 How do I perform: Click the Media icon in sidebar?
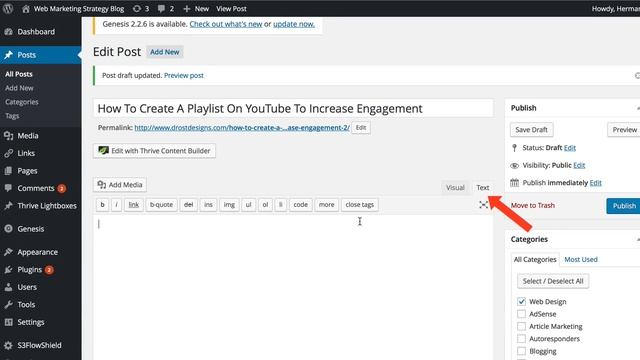point(9,136)
